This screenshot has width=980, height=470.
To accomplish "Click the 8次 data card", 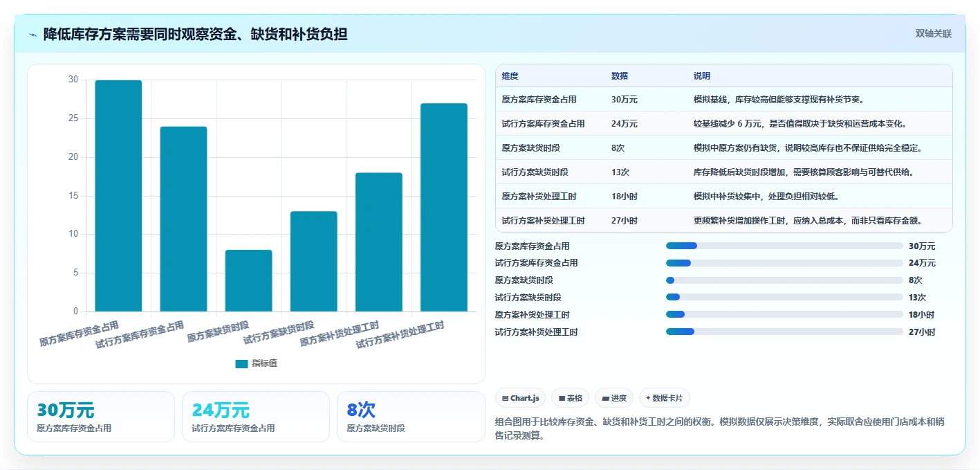I will (x=411, y=417).
